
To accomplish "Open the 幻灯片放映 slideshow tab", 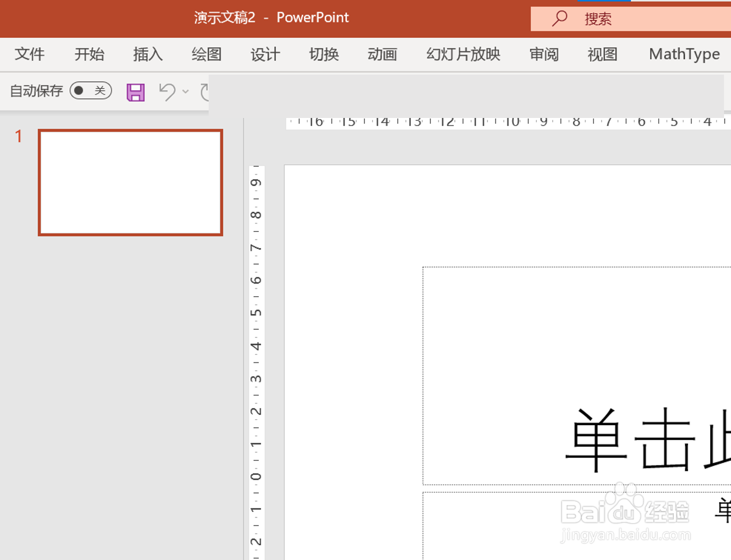I will click(x=463, y=54).
